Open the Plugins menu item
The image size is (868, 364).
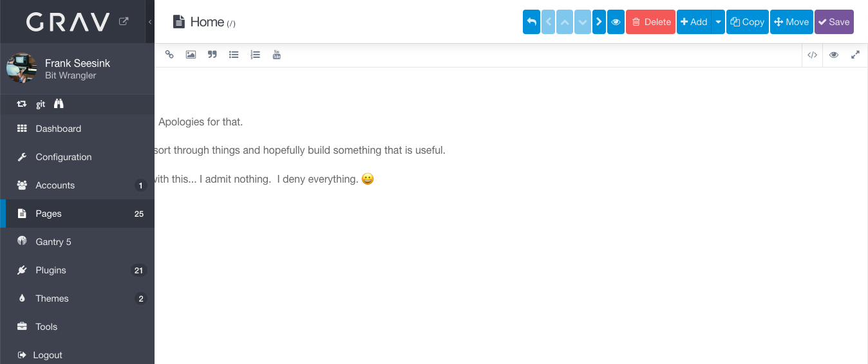pos(77,270)
